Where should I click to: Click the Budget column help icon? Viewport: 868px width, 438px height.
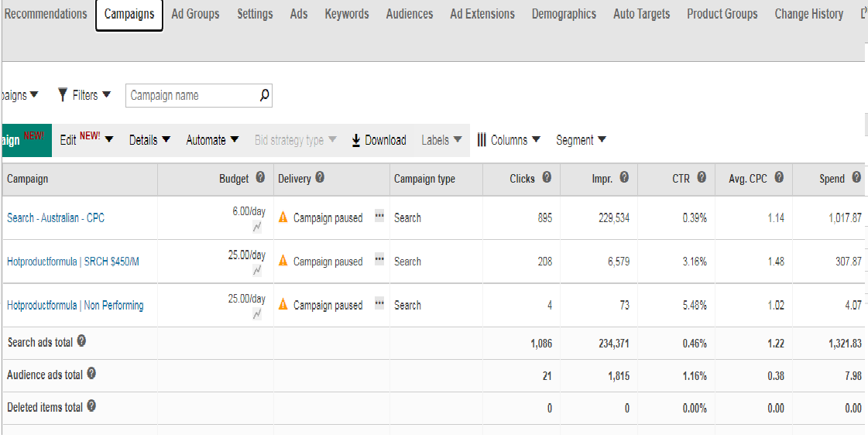[x=260, y=178]
